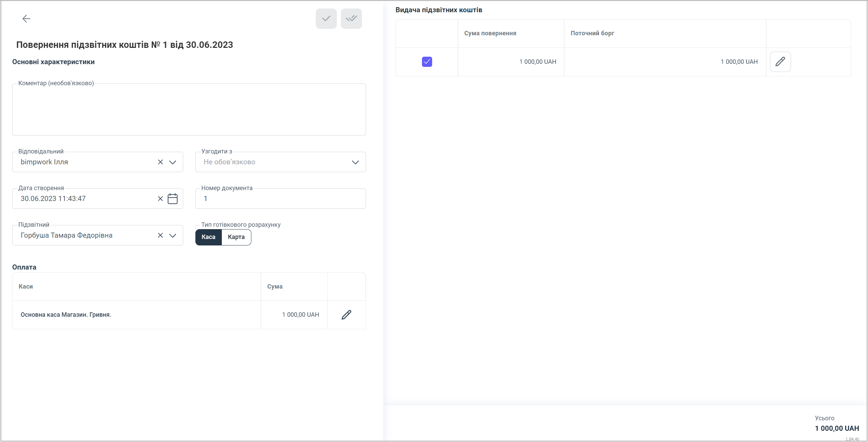Click the Номер документа field
Viewport: 868px width, 442px height.
[x=280, y=199]
